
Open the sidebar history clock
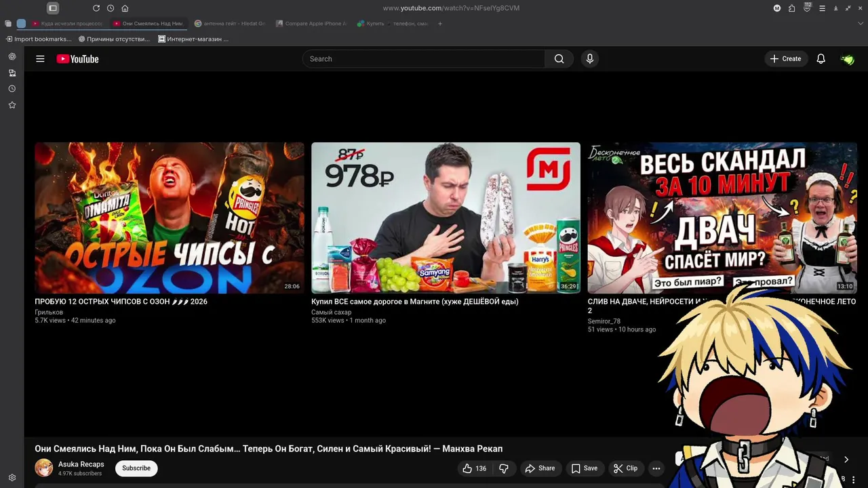(12, 89)
